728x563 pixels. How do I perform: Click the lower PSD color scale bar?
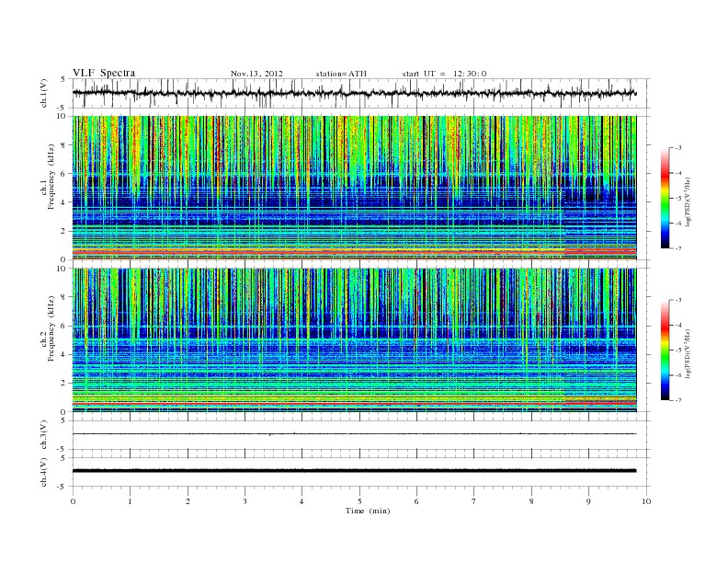pos(665,350)
